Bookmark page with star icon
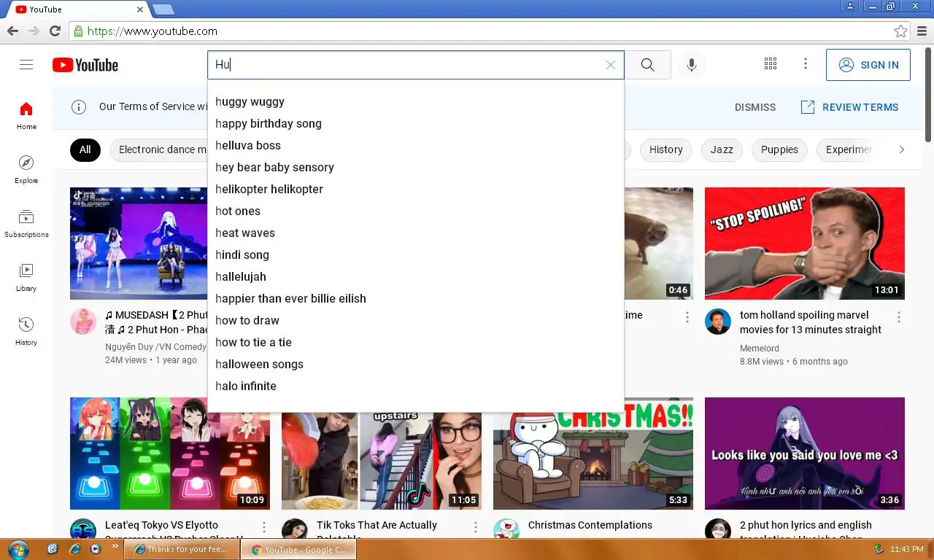The width and height of the screenshot is (934, 560). [901, 31]
